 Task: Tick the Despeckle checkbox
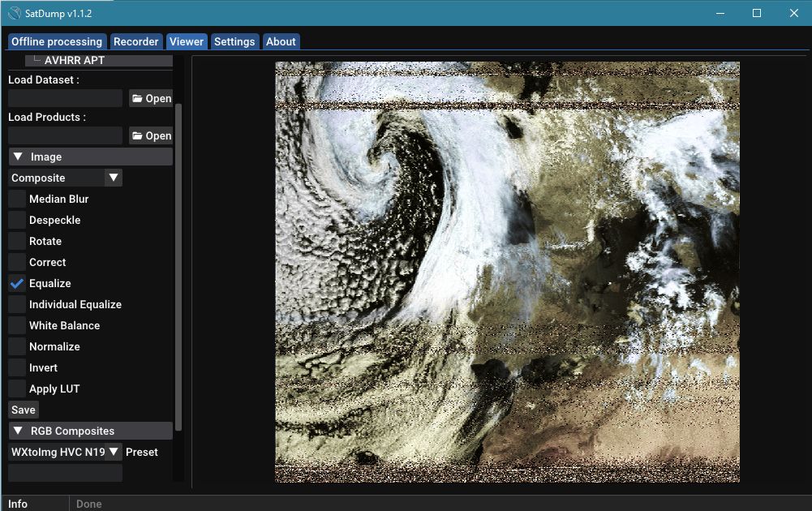(17, 220)
